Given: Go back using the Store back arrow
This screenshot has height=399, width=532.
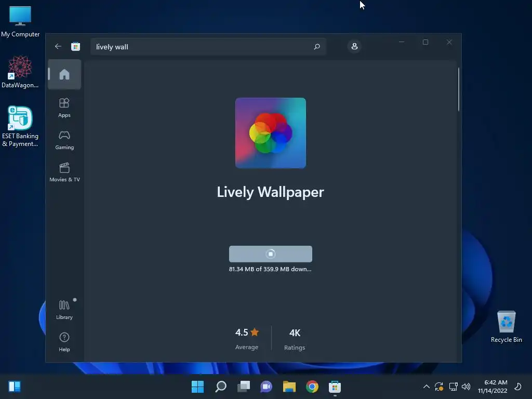Looking at the screenshot, I should (58, 46).
